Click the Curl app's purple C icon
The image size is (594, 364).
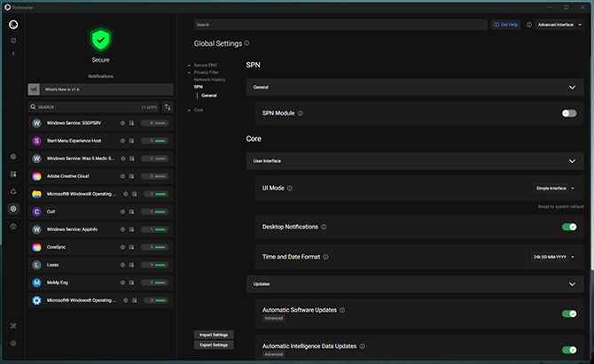click(36, 212)
